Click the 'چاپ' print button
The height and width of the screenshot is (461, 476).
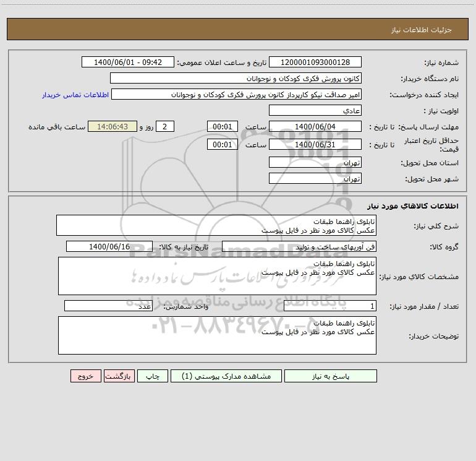(x=153, y=376)
